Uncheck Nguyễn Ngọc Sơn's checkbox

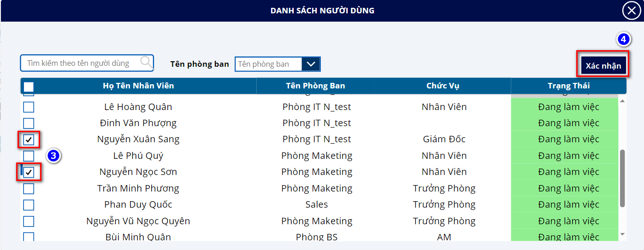tap(29, 172)
